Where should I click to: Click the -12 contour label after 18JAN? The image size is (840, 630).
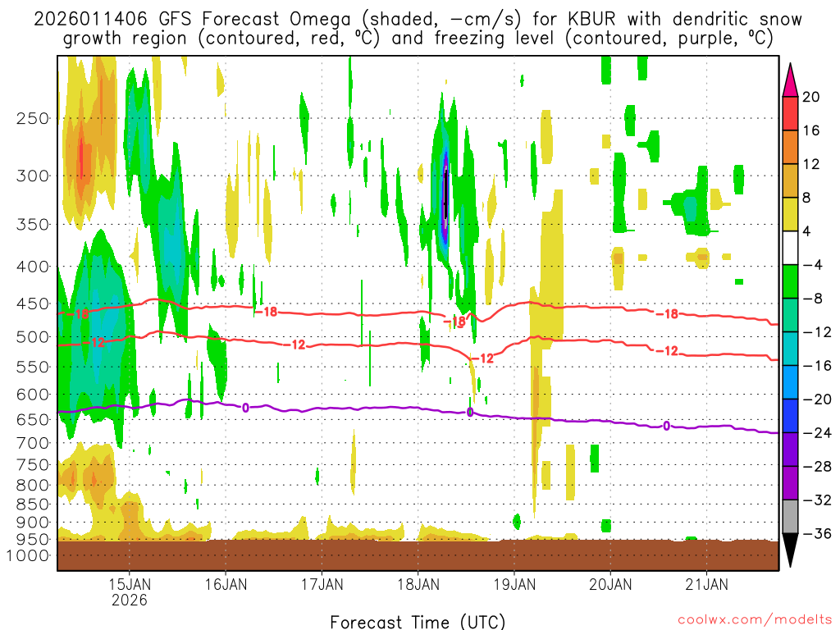point(482,358)
